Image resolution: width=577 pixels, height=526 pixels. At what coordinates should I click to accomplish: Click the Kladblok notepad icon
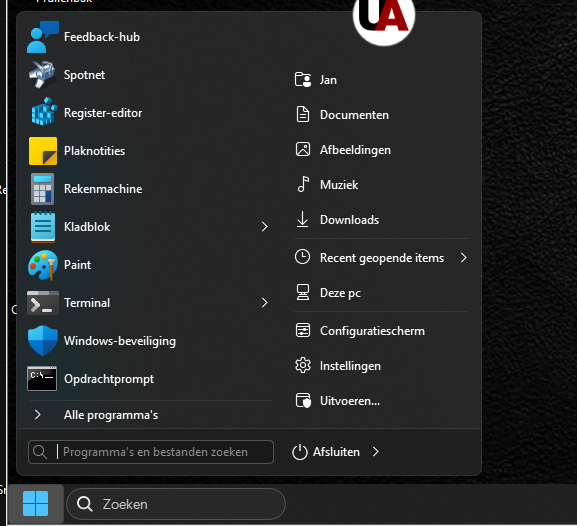click(x=43, y=227)
